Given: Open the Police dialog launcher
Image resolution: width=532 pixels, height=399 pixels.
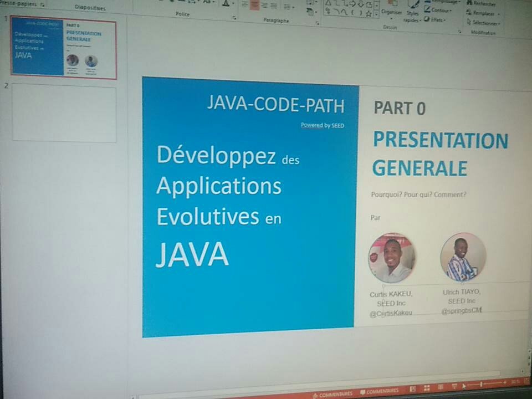Looking at the screenshot, I should tap(234, 18).
